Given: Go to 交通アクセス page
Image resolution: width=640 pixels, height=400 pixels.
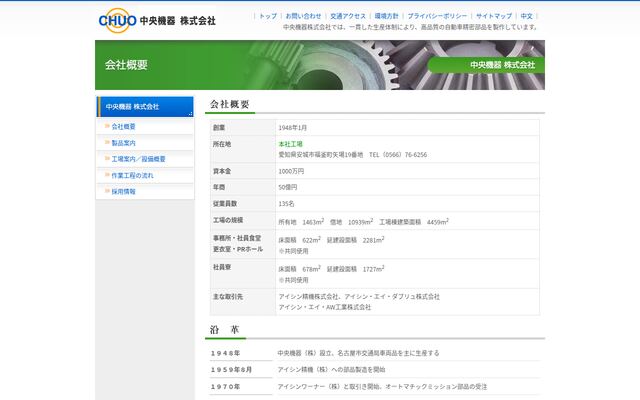Looking at the screenshot, I should (x=348, y=16).
